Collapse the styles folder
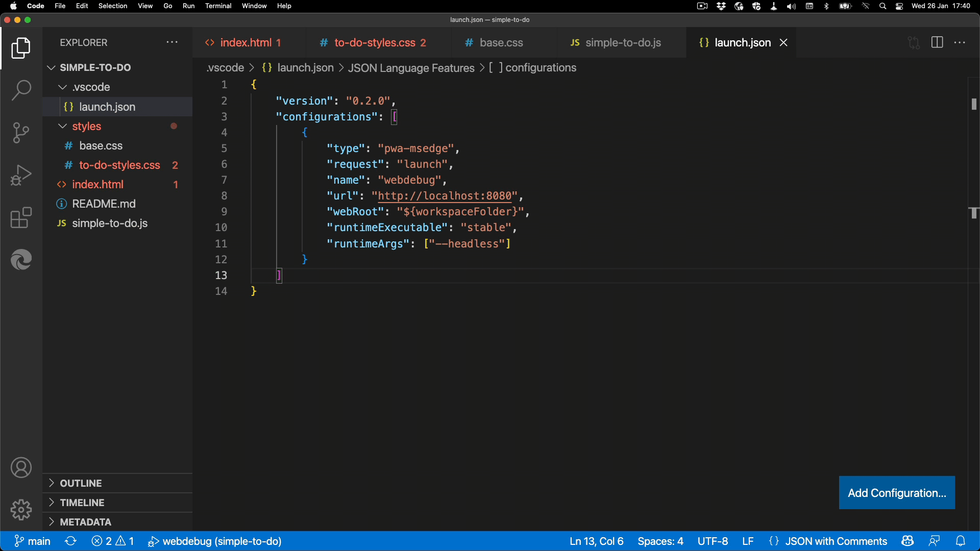 62,126
